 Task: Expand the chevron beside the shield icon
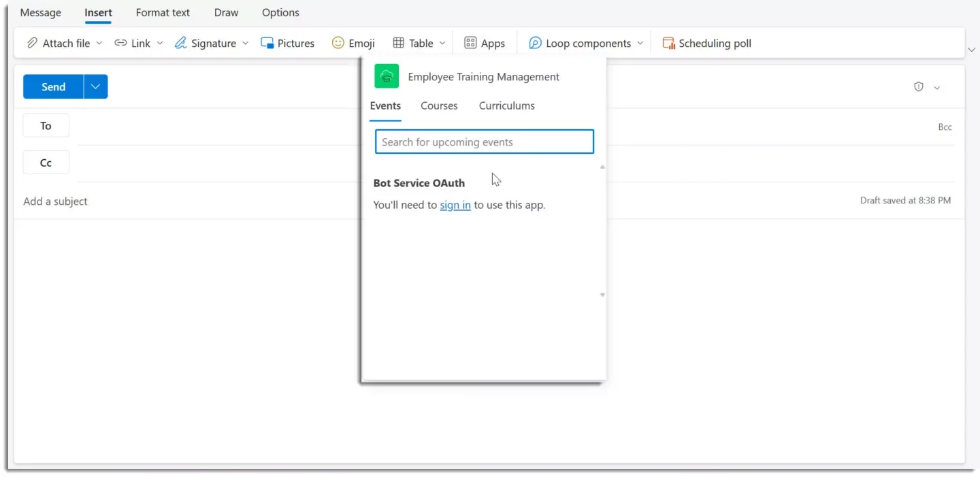pos(937,88)
